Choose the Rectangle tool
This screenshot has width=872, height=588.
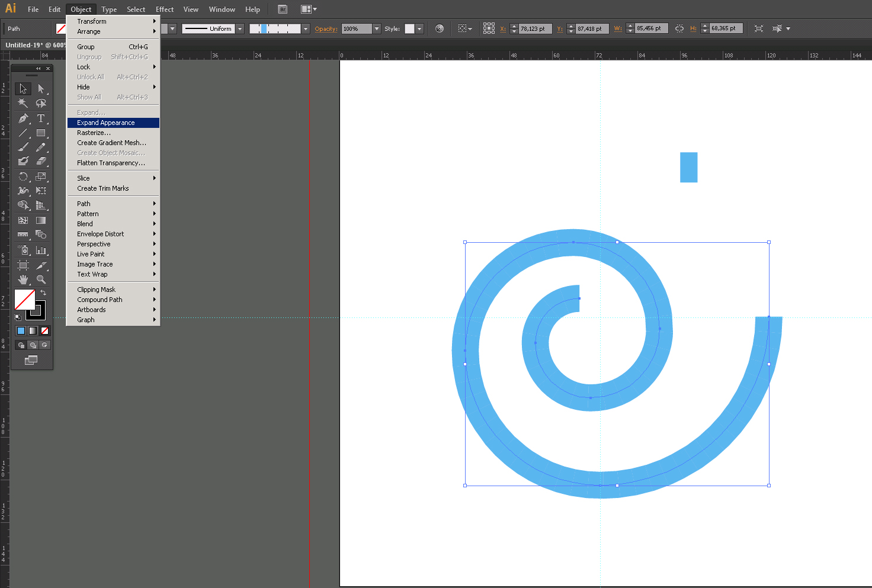[x=41, y=133]
